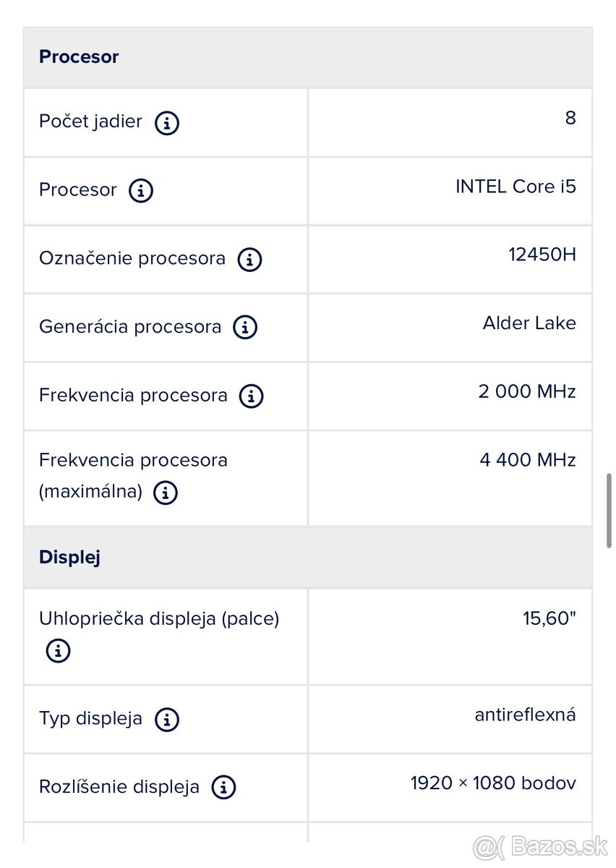Click the Displej section header
Screen dimensions: 616x868
pos(69,558)
